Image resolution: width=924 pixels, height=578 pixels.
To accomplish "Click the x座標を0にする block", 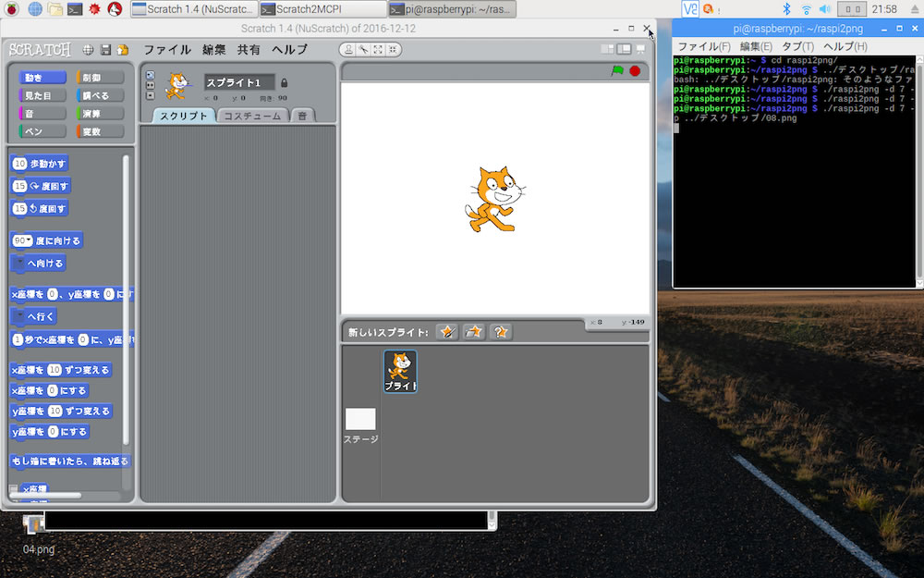I will tap(50, 390).
